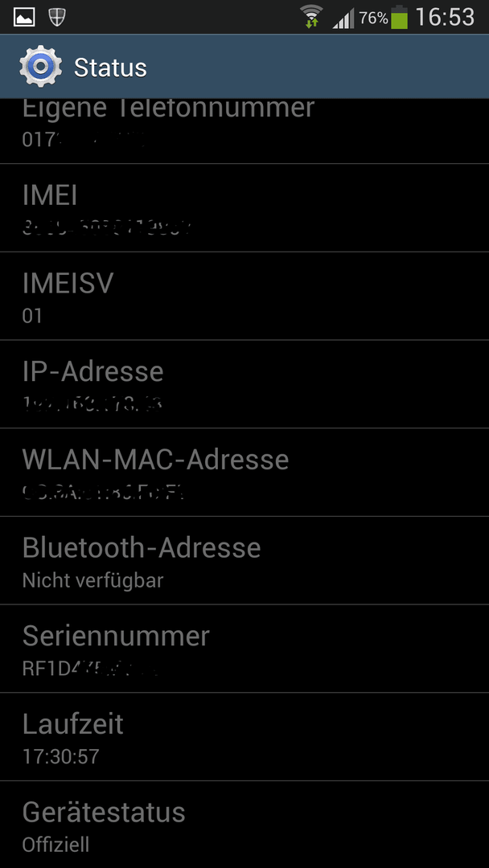
Task: Open the image notification icon
Action: [23, 17]
